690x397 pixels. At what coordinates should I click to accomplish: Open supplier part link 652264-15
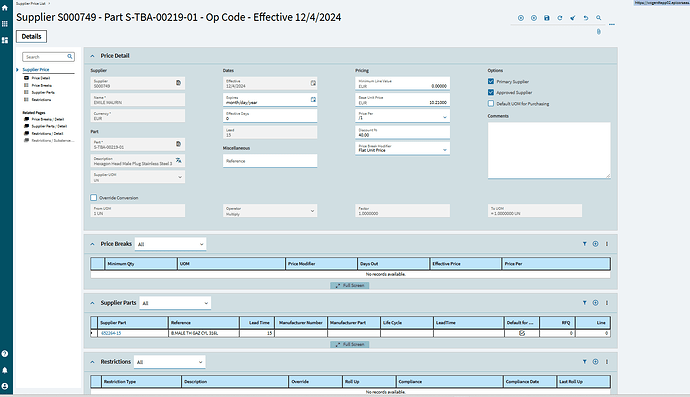111,333
